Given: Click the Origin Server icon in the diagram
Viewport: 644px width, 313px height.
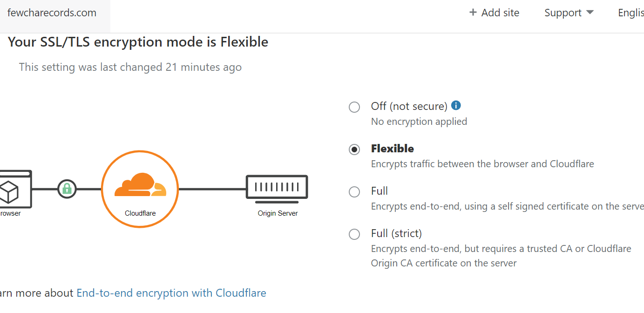Looking at the screenshot, I should [277, 189].
